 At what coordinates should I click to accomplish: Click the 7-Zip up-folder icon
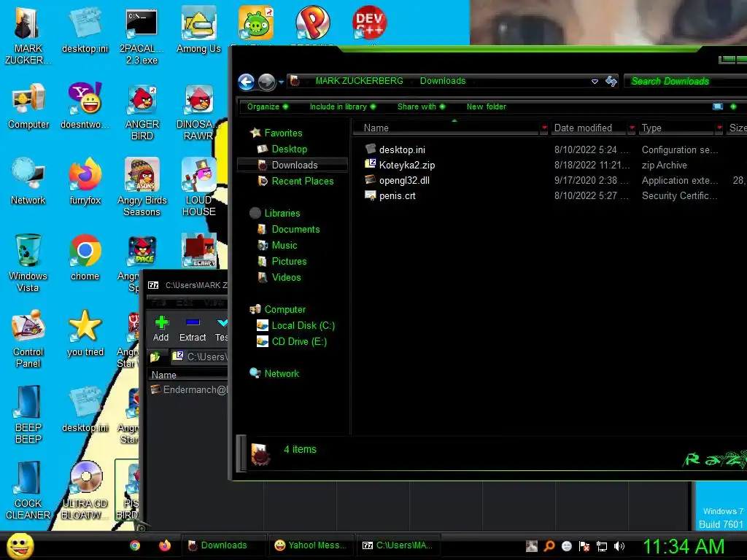pyautogui.click(x=155, y=356)
